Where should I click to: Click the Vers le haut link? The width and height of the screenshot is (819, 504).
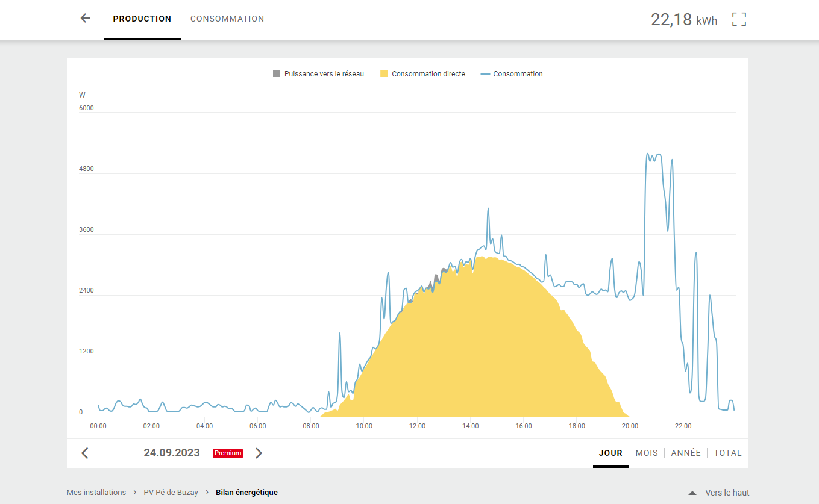(x=727, y=493)
